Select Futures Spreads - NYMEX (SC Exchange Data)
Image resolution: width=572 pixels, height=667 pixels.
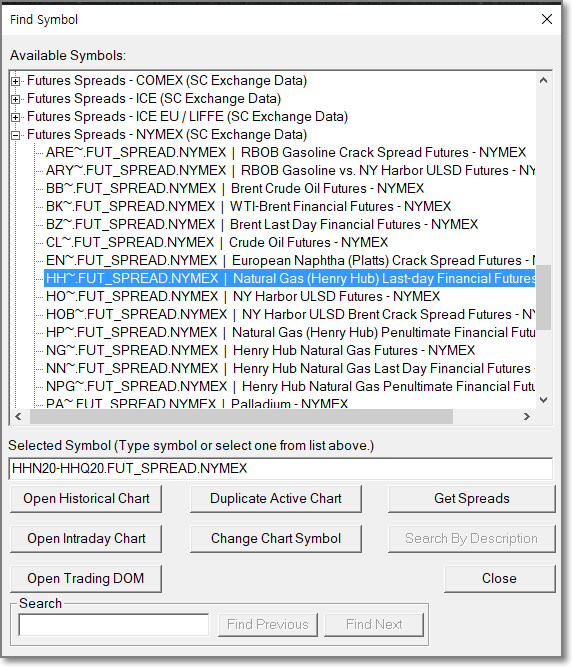pyautogui.click(x=167, y=134)
